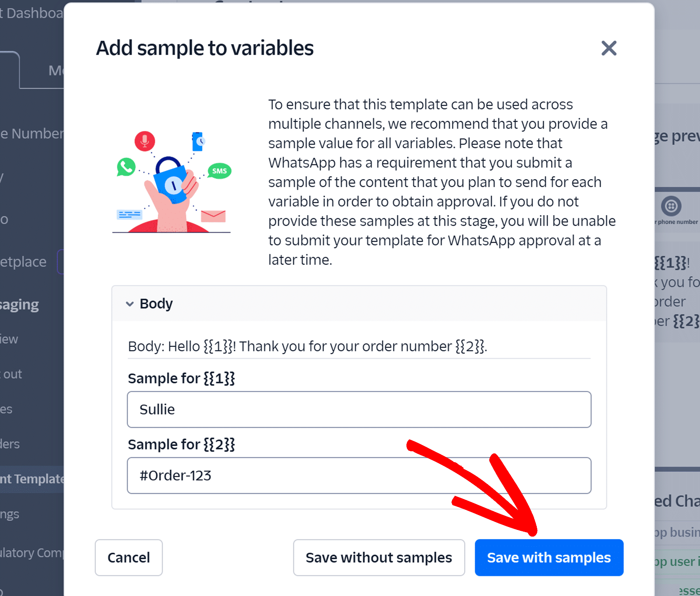Click the blue Save with samples button
The width and height of the screenshot is (700, 596).
coord(549,558)
